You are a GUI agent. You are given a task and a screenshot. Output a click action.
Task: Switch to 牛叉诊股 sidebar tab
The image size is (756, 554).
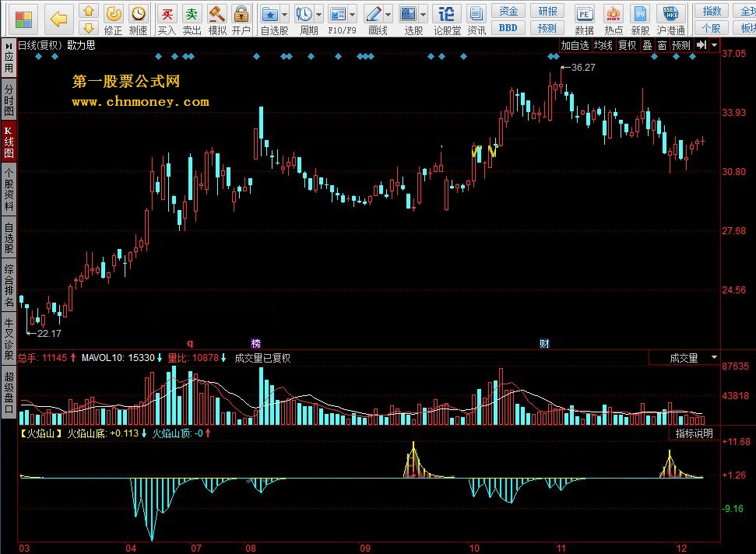coord(9,338)
